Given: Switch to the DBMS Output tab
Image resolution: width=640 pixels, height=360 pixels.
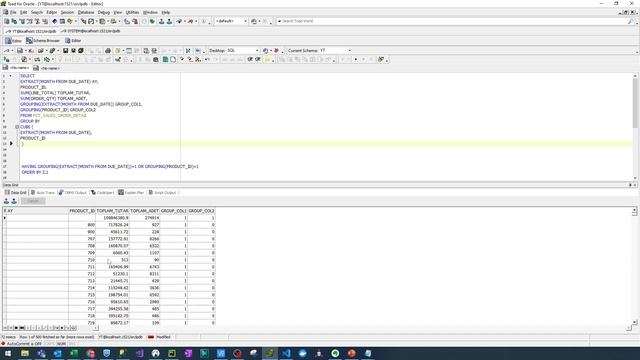Looking at the screenshot, I should pyautogui.click(x=73, y=193).
